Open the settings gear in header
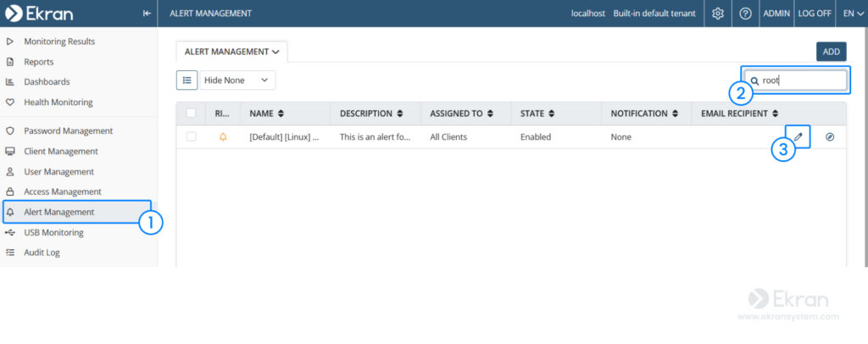 [x=718, y=14]
